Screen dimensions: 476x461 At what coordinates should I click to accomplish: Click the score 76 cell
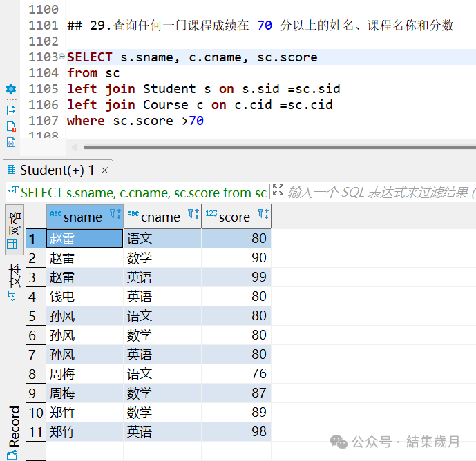236,373
